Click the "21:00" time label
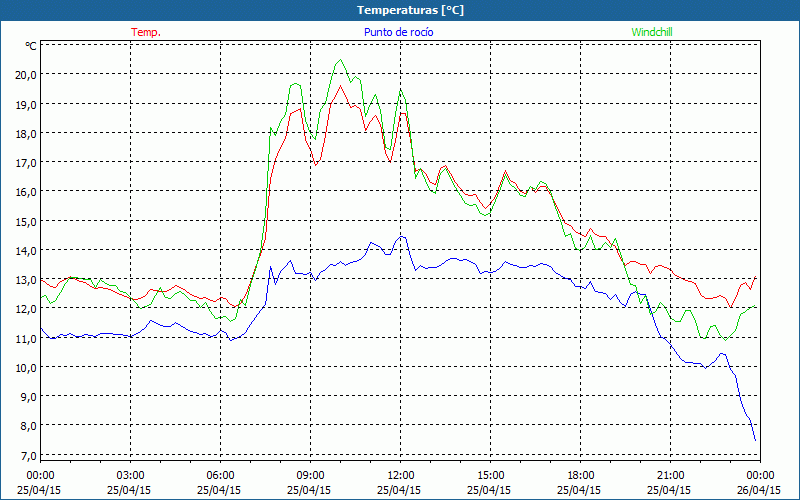Image resolution: width=800 pixels, height=500 pixels. (x=670, y=476)
